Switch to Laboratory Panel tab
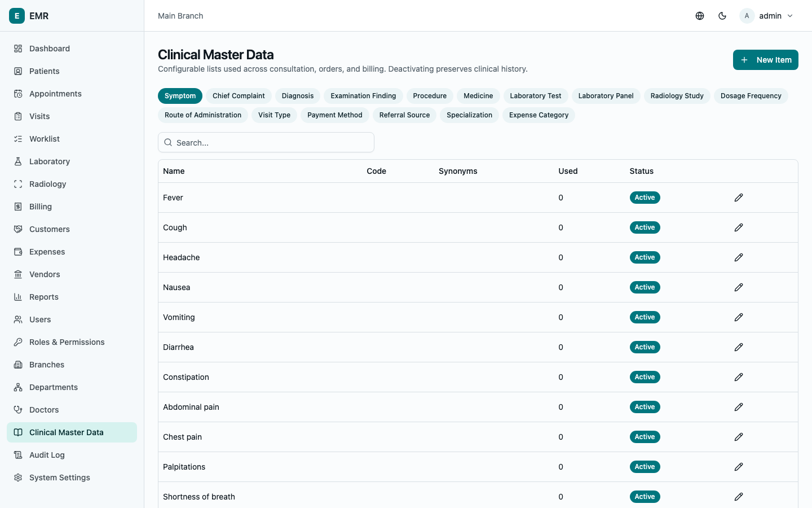812x508 pixels. (606, 96)
